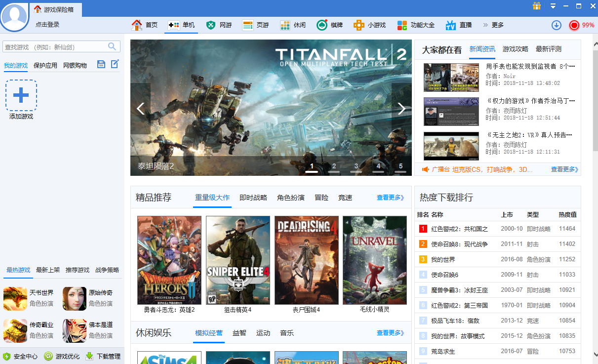Select the 游戏攻略 news tab
598x364 pixels.
tap(516, 49)
